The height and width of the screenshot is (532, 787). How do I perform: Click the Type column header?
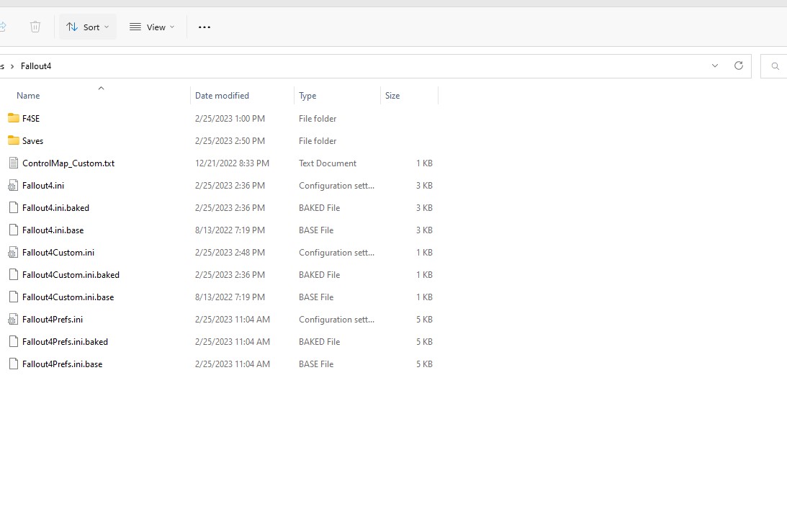point(307,96)
